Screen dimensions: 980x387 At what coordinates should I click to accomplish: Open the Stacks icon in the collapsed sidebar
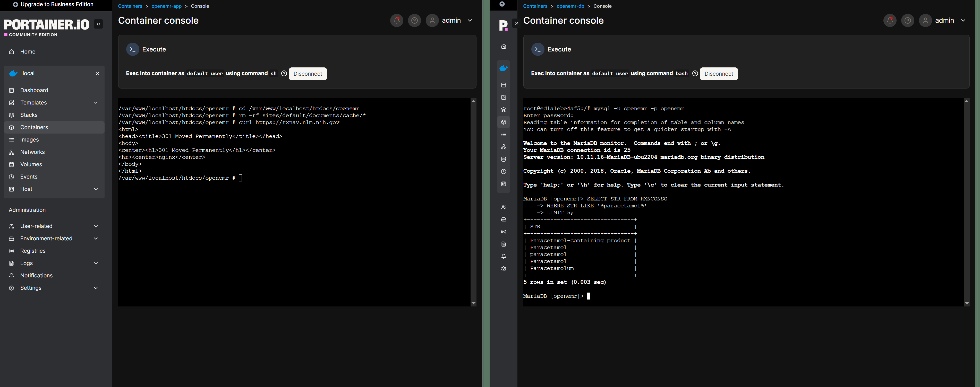click(503, 110)
